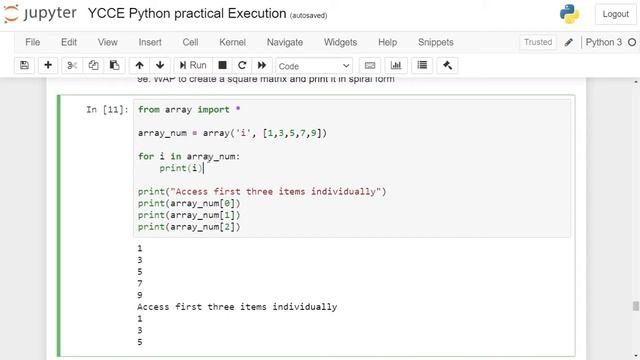Screen dimensions: 640x360
Task: Click the 'Access first three items individually' output
Action: 237,307
